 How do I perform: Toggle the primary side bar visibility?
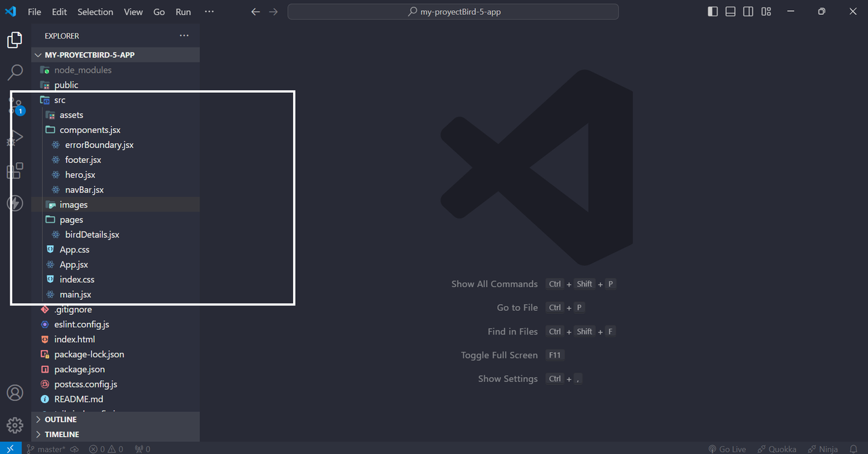(713, 12)
